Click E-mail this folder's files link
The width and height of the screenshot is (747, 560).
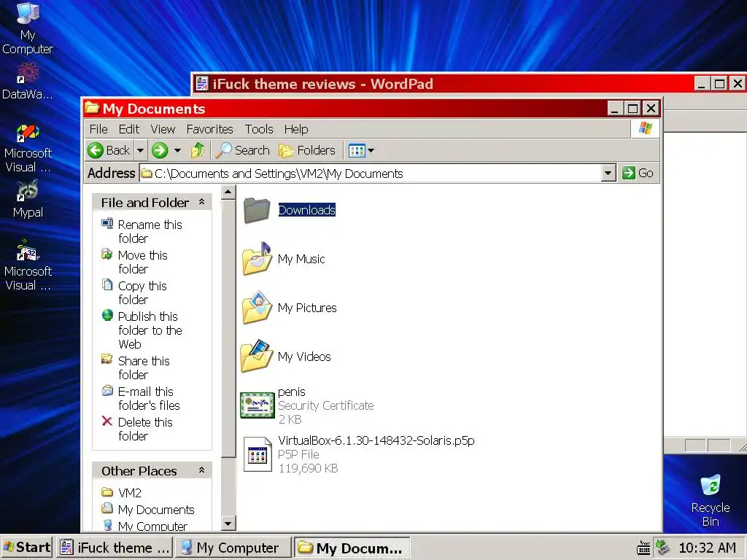coord(148,398)
